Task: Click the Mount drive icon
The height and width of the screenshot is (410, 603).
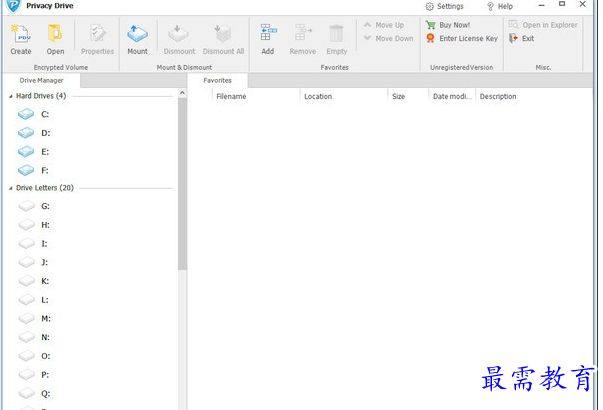Action: click(x=137, y=34)
